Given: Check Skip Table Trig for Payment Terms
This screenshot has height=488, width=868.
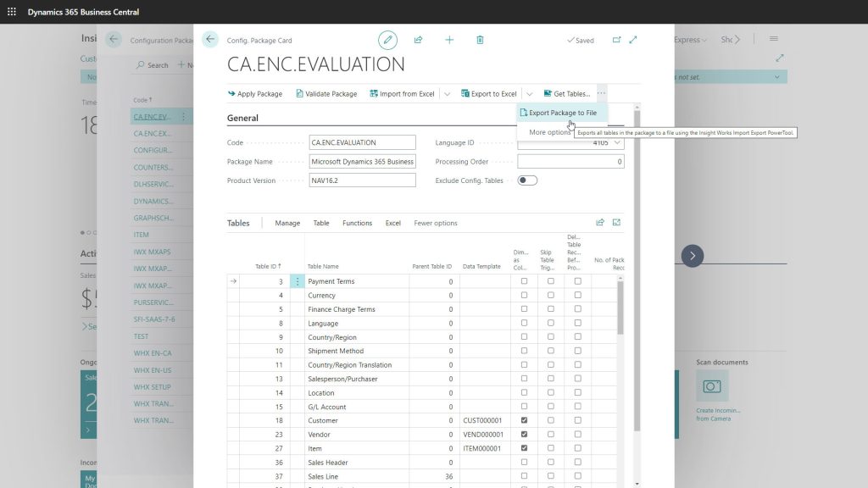Looking at the screenshot, I should (x=553, y=280).
